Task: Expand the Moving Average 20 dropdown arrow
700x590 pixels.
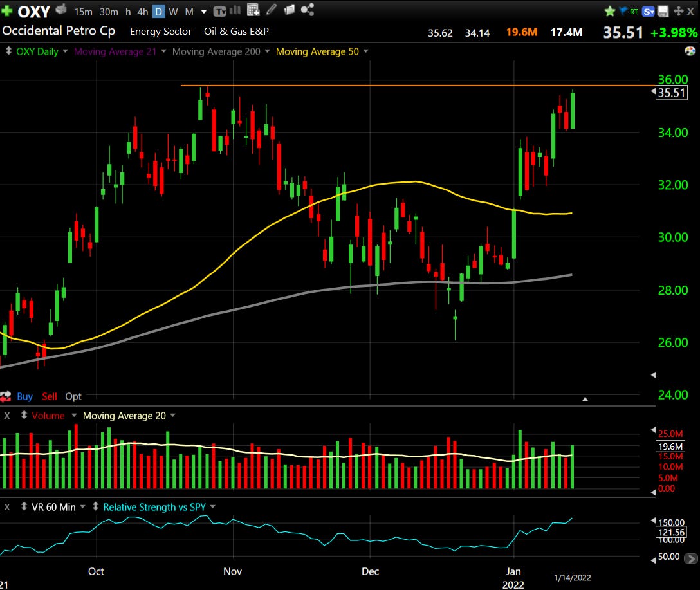Action: pyautogui.click(x=173, y=416)
